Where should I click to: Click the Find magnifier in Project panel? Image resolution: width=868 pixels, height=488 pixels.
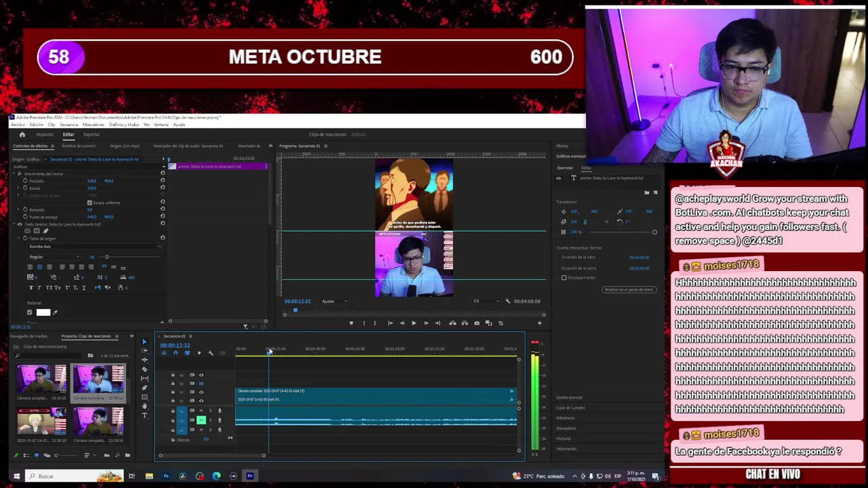tap(117, 455)
